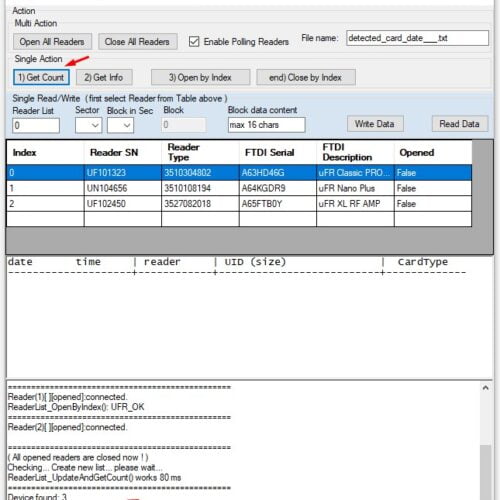Image resolution: width=500 pixels, height=500 pixels.
Task: Focus the Reader List input field
Action: 36,125
